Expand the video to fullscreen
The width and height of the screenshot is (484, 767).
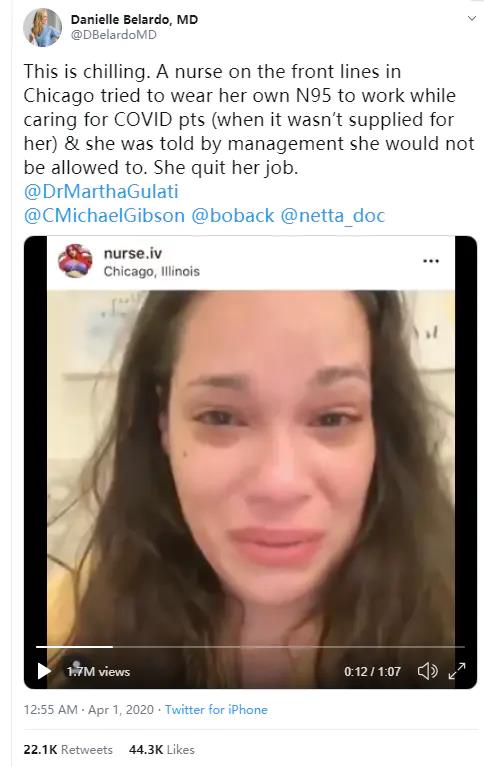click(x=457, y=671)
